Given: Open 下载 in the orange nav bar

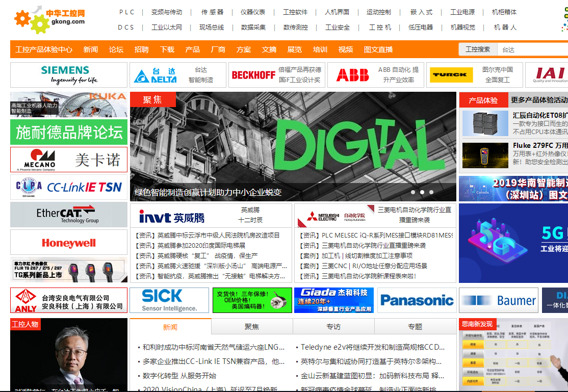Looking at the screenshot, I should 167,49.
